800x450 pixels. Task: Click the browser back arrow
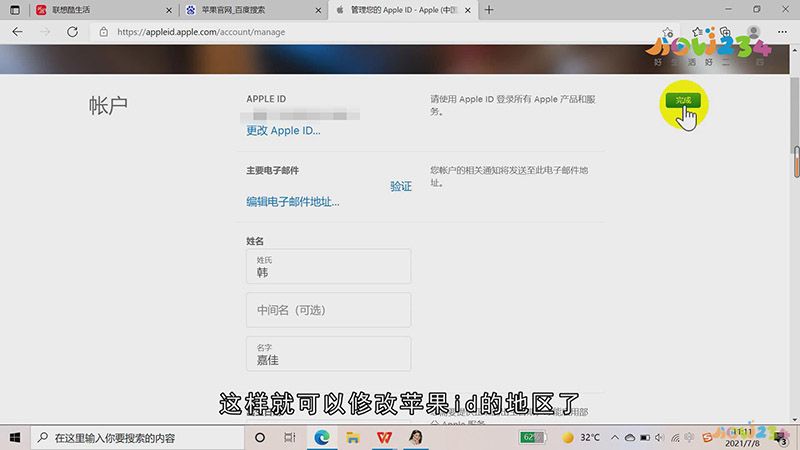point(17,32)
